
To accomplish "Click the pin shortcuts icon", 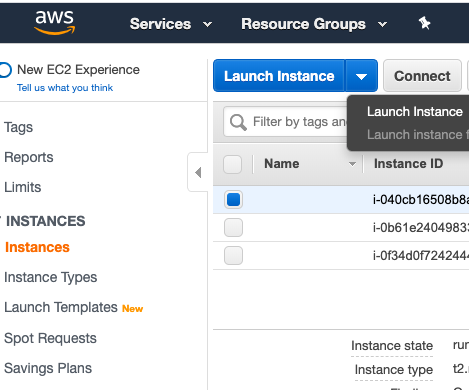I will point(424,23).
